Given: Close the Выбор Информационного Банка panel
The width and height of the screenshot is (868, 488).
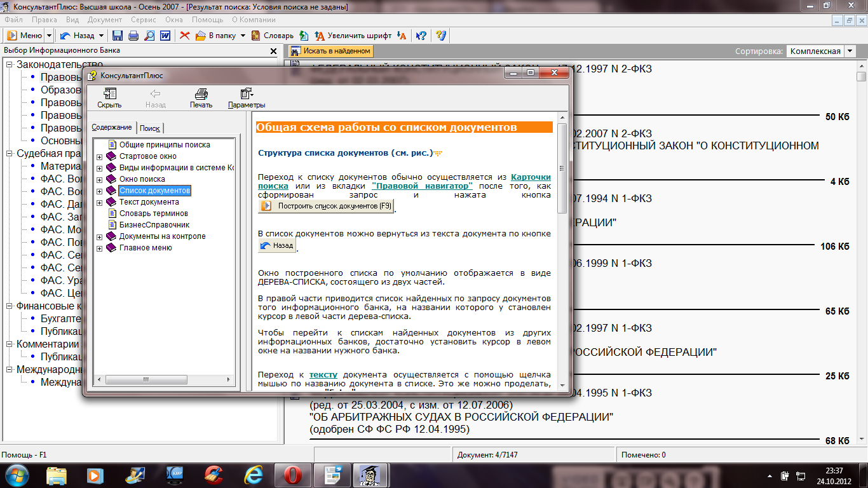Looking at the screenshot, I should point(273,51).
